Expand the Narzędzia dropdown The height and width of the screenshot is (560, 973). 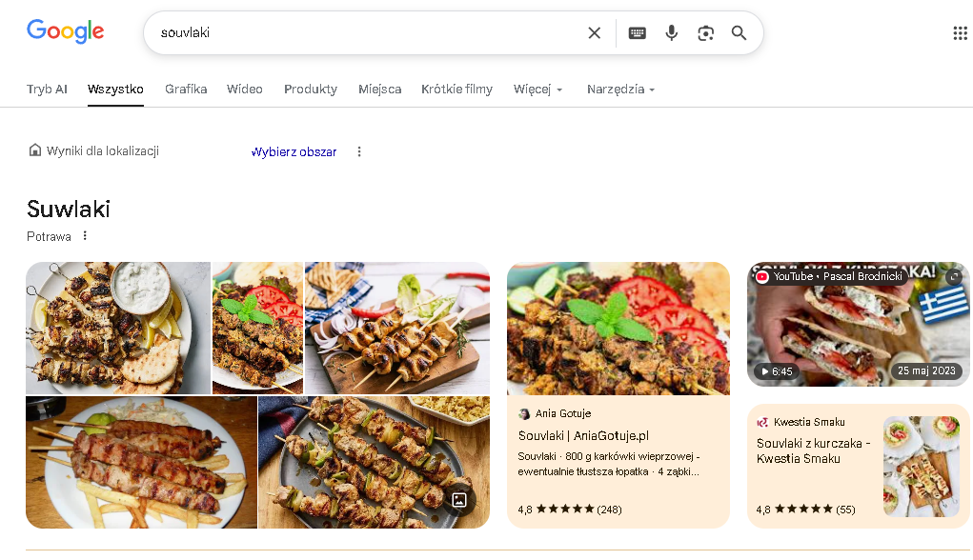point(620,90)
